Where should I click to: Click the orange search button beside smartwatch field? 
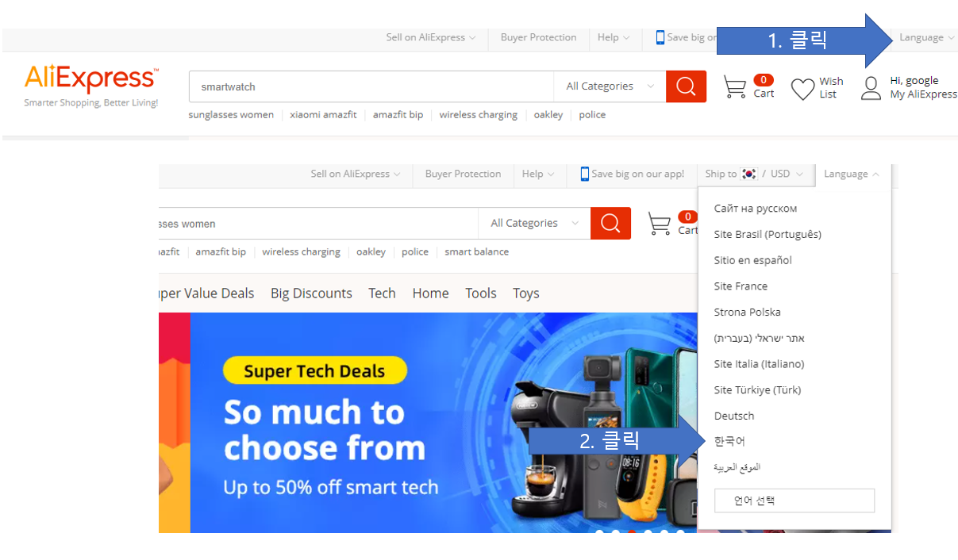686,86
